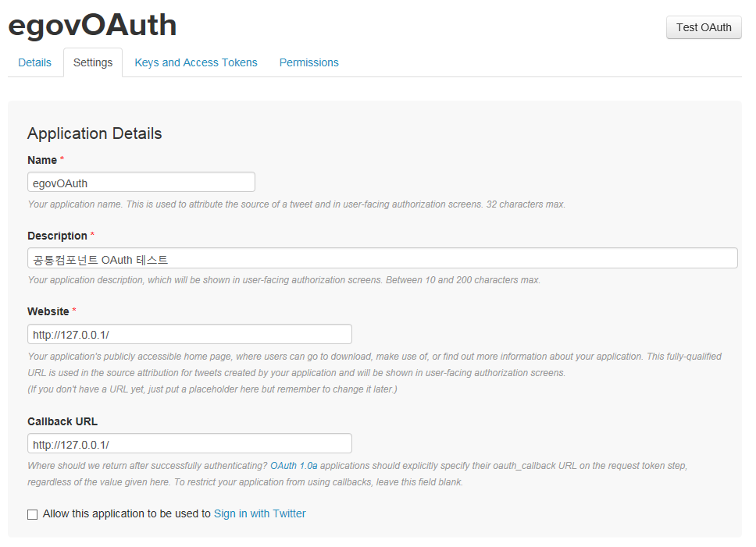Click the Application Details section heading
The image size is (756, 547).
[94, 133]
